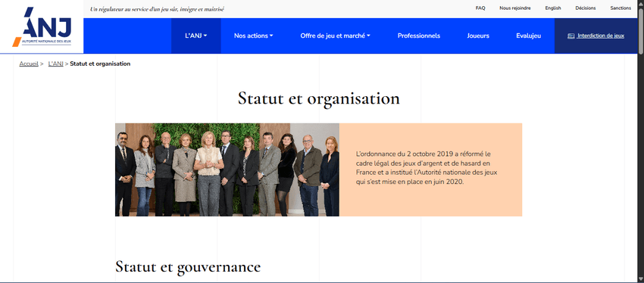Open the Evalujeu menu item
This screenshot has width=644, height=283.
click(x=528, y=36)
